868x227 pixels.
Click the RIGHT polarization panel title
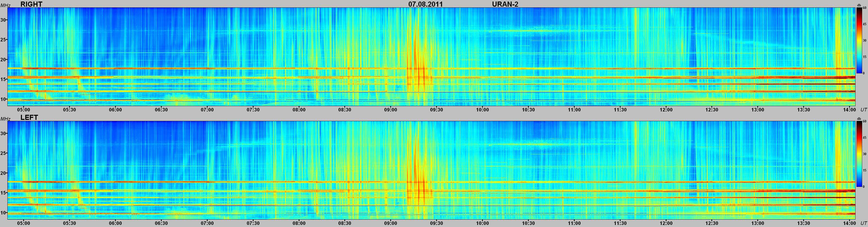(31, 4)
